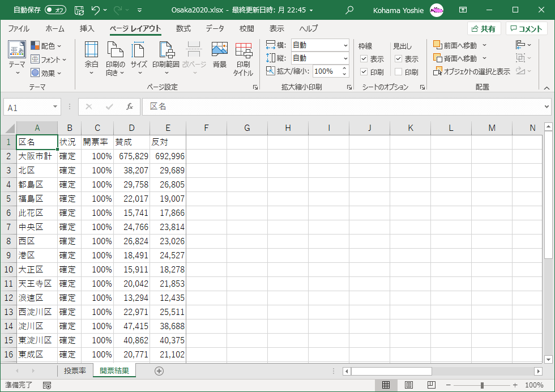This screenshot has height=392, width=555.
Task: Toggle the 自動保存 autosave switch
Action: [x=55, y=10]
